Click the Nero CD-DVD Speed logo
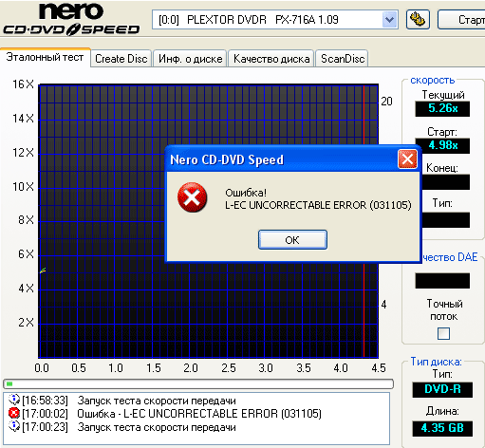 (x=71, y=19)
